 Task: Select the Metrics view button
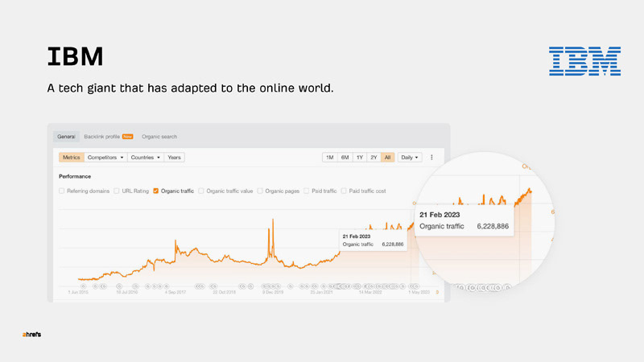72,158
